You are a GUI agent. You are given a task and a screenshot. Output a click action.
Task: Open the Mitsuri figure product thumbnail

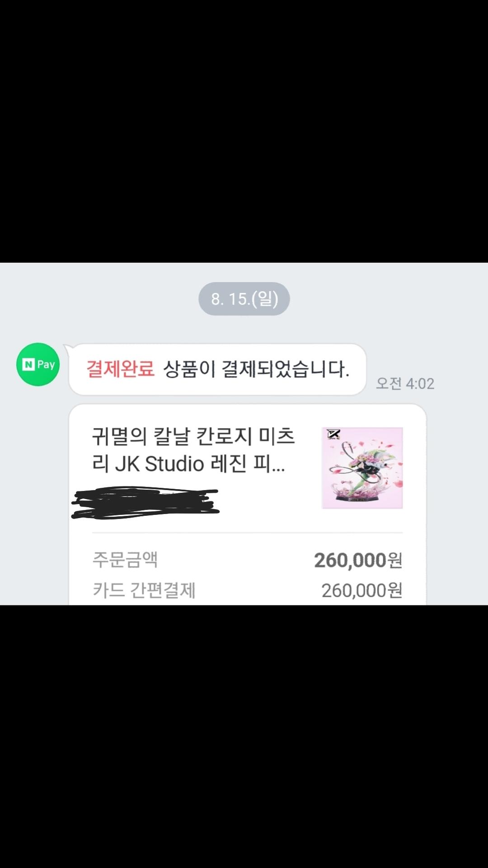coord(362,468)
